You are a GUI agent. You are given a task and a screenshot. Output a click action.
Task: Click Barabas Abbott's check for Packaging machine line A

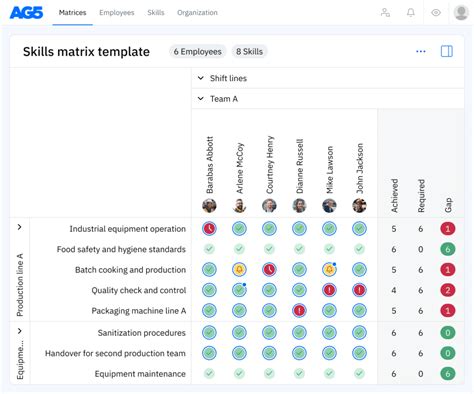coord(209,311)
